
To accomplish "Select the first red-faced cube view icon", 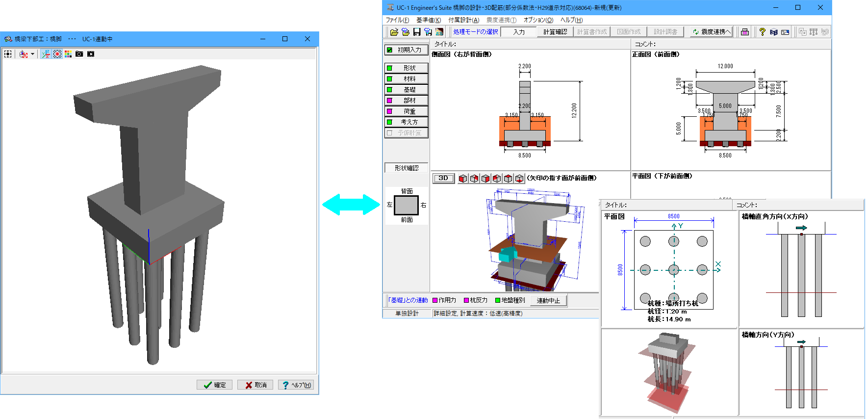I will (463, 178).
